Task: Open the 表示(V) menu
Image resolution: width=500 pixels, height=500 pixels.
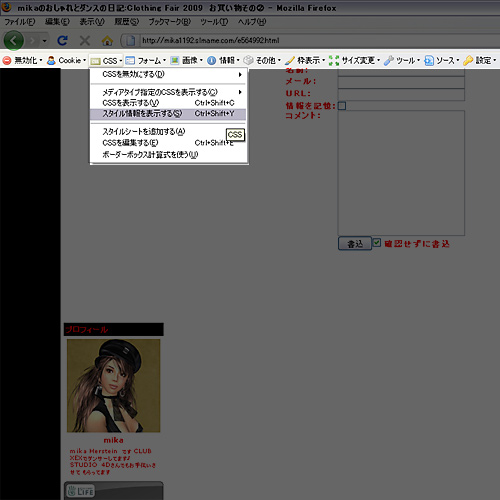Action: pyautogui.click(x=92, y=22)
